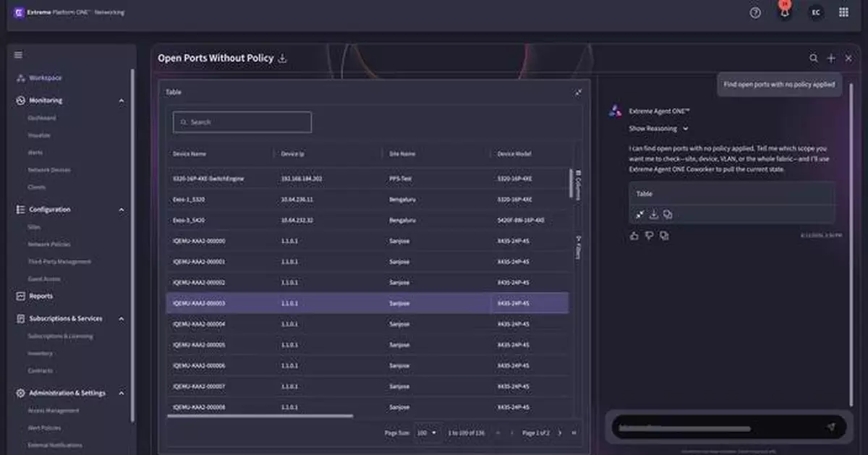Collapse the Administration & Settings chevron
Screen dimensions: 868x455
click(122, 394)
